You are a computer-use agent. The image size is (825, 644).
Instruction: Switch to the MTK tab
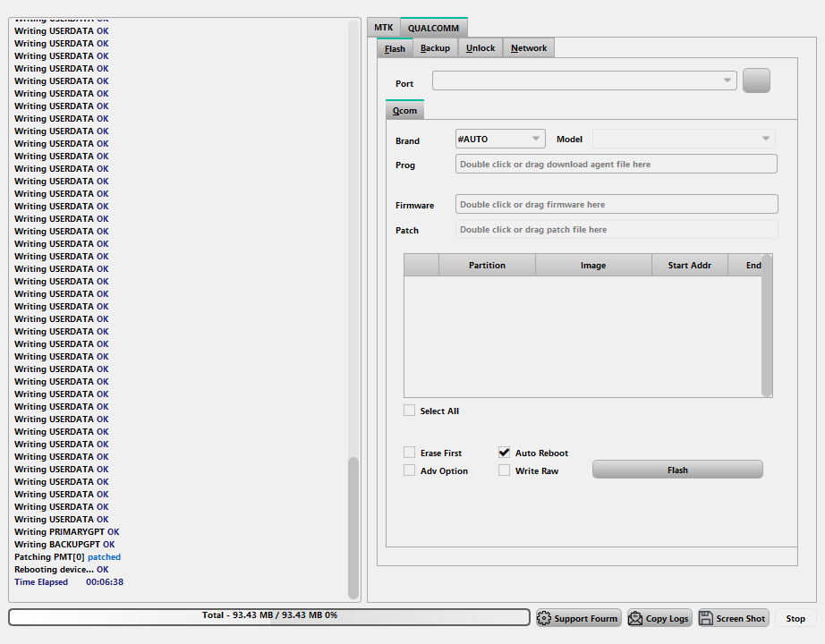point(383,28)
